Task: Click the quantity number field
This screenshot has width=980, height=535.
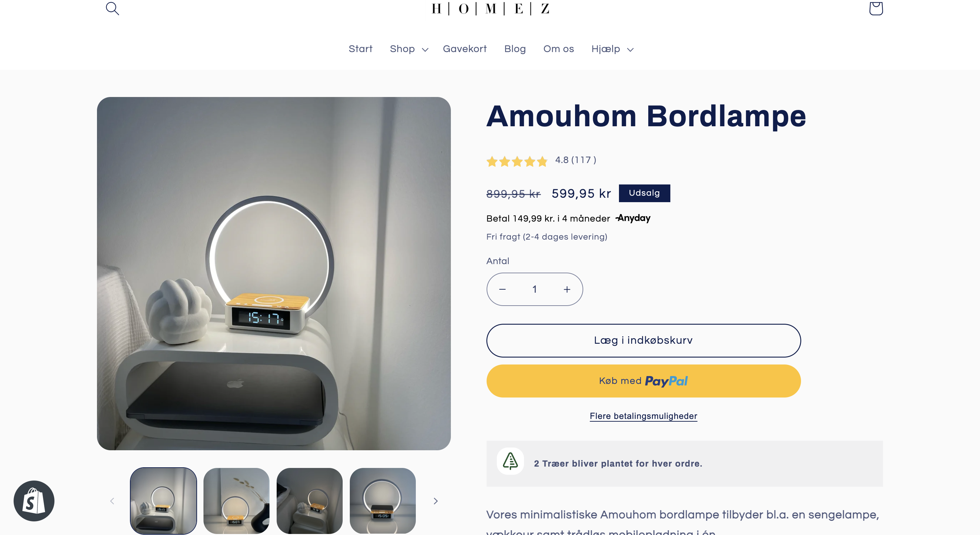Action: (535, 290)
